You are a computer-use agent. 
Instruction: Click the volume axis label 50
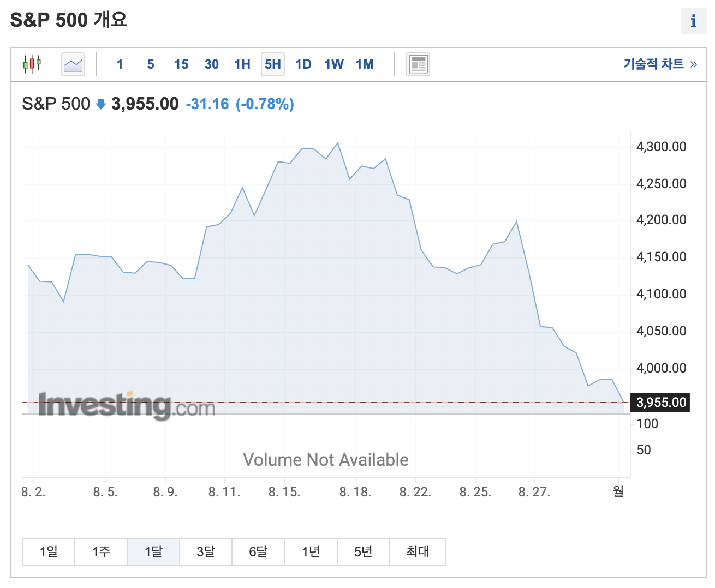[644, 450]
